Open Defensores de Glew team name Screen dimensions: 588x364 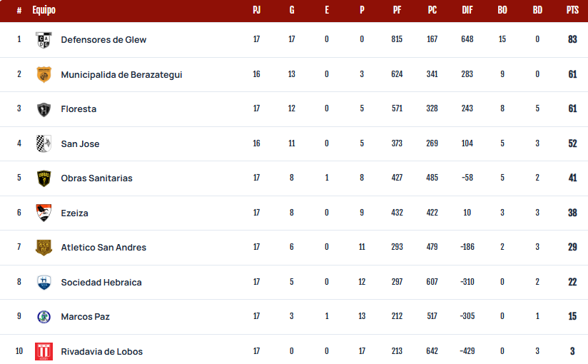[103, 40]
